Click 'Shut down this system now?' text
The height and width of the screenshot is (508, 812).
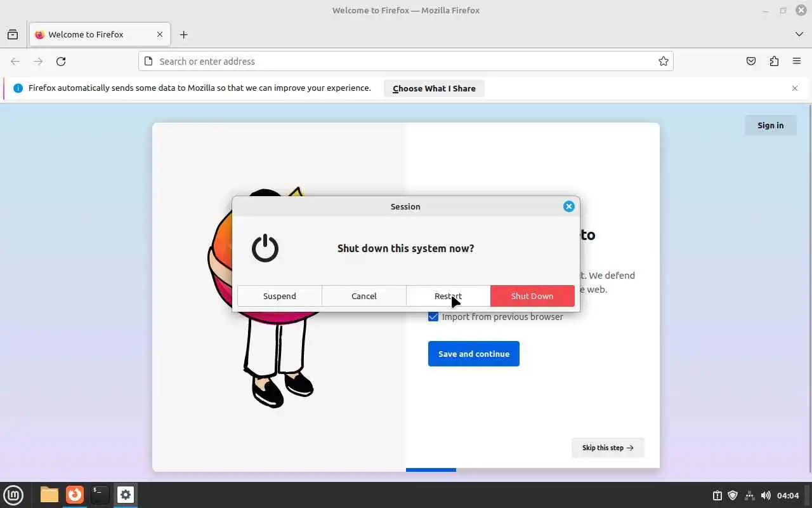tap(405, 248)
